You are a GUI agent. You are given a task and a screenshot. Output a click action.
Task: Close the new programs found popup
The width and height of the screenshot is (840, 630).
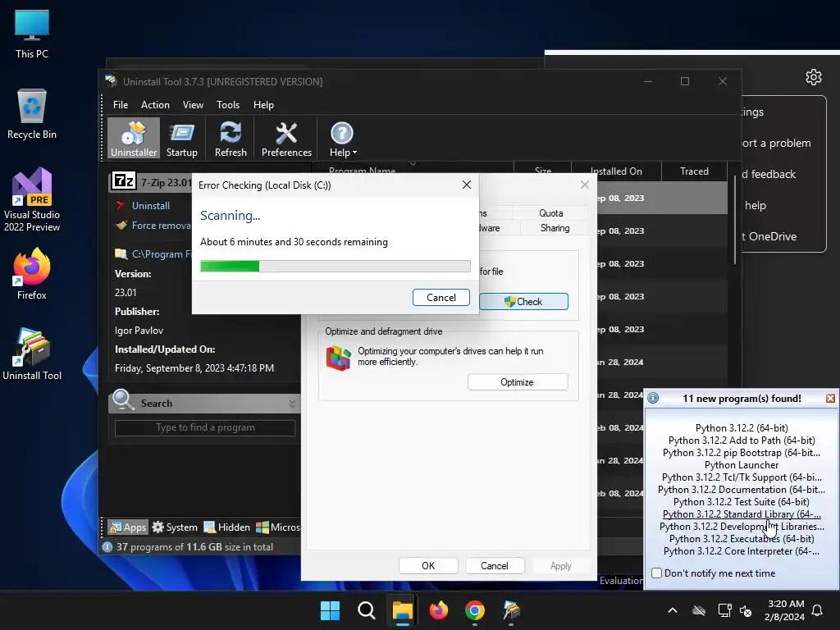[830, 398]
